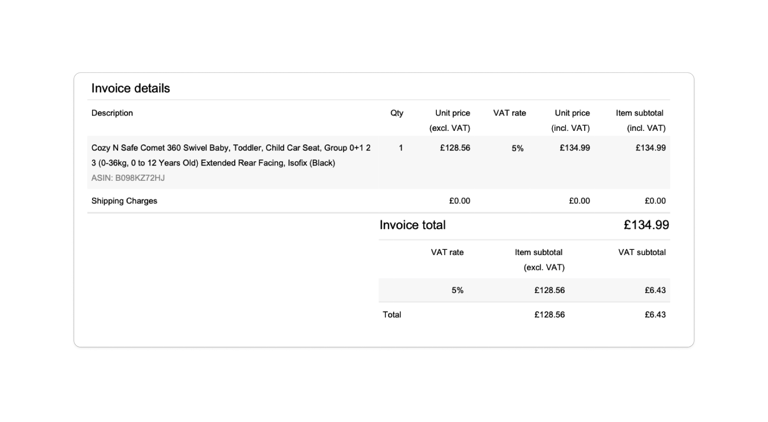
Task: Select the large £134.99 invoice total amount
Action: (x=646, y=225)
